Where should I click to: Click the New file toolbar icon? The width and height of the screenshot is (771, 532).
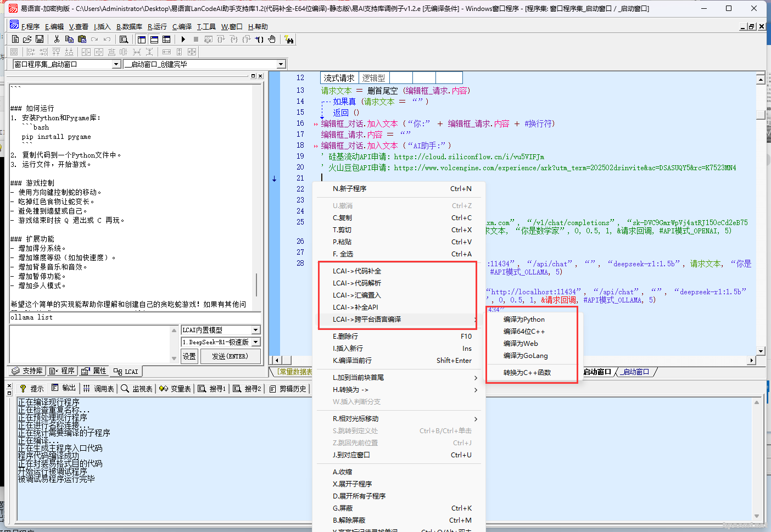click(15, 40)
